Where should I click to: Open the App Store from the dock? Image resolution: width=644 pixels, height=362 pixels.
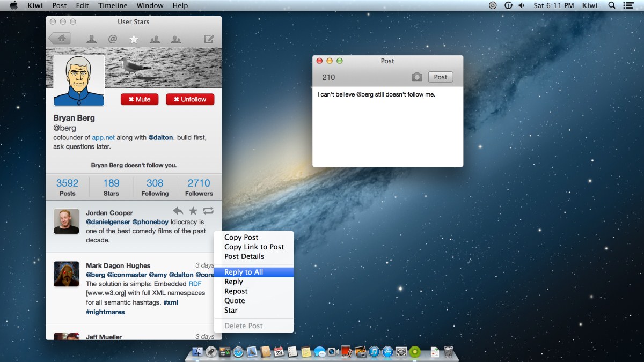387,352
